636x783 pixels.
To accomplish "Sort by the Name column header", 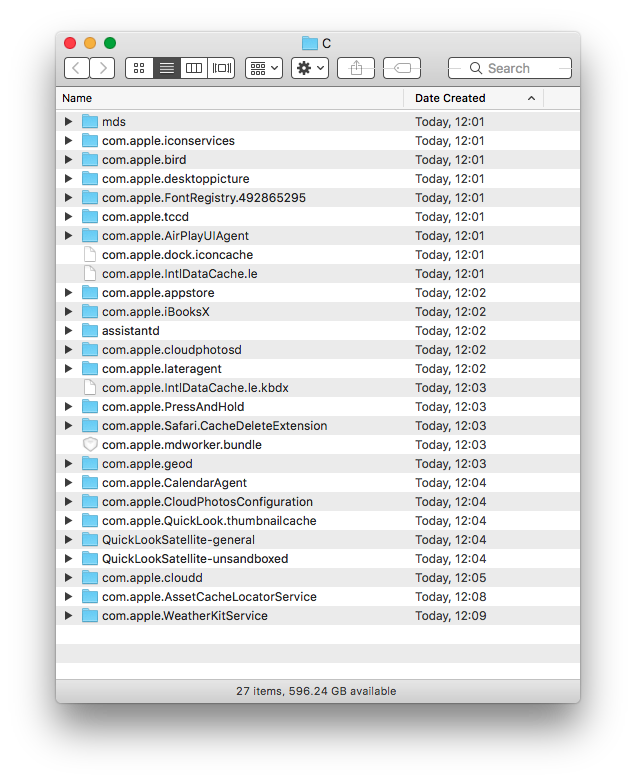I will [x=77, y=98].
